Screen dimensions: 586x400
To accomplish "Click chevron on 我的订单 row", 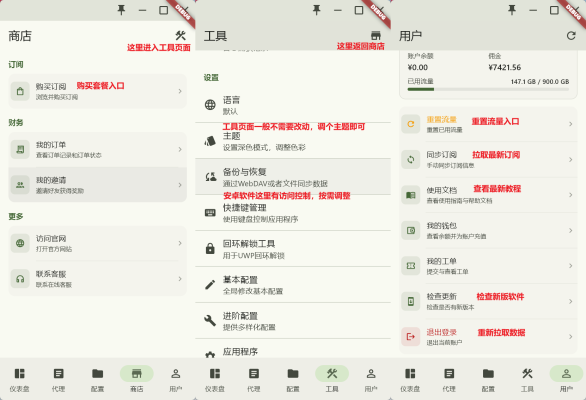I will click(180, 150).
